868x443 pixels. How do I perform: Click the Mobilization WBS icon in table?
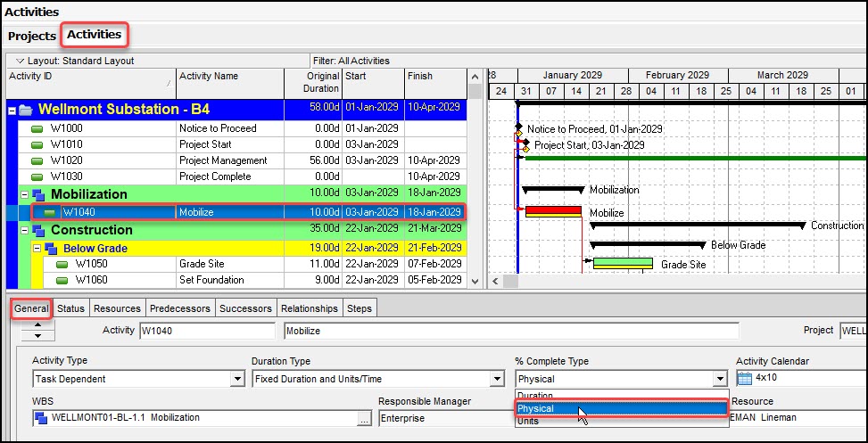(x=38, y=194)
